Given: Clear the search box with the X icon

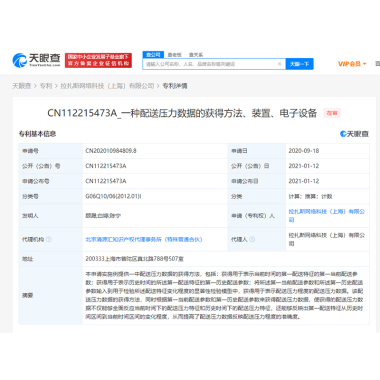Looking at the screenshot, I should [x=280, y=64].
